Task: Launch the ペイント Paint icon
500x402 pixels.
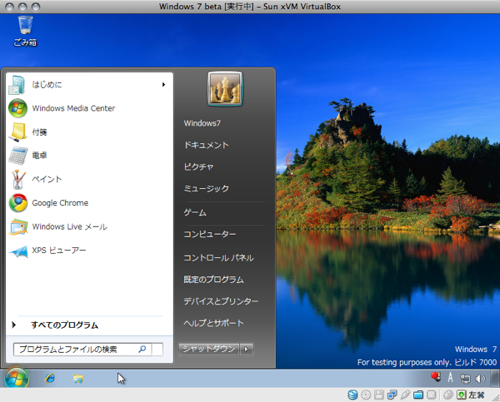Action: (x=18, y=179)
